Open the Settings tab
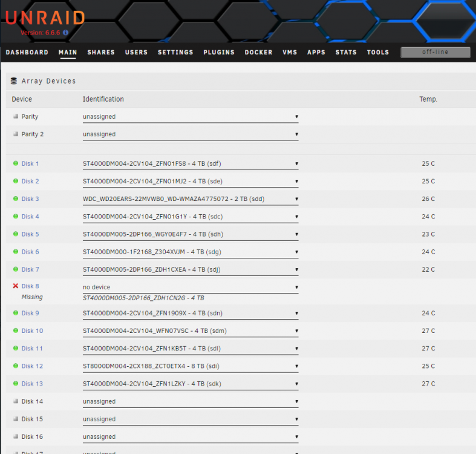 point(175,52)
